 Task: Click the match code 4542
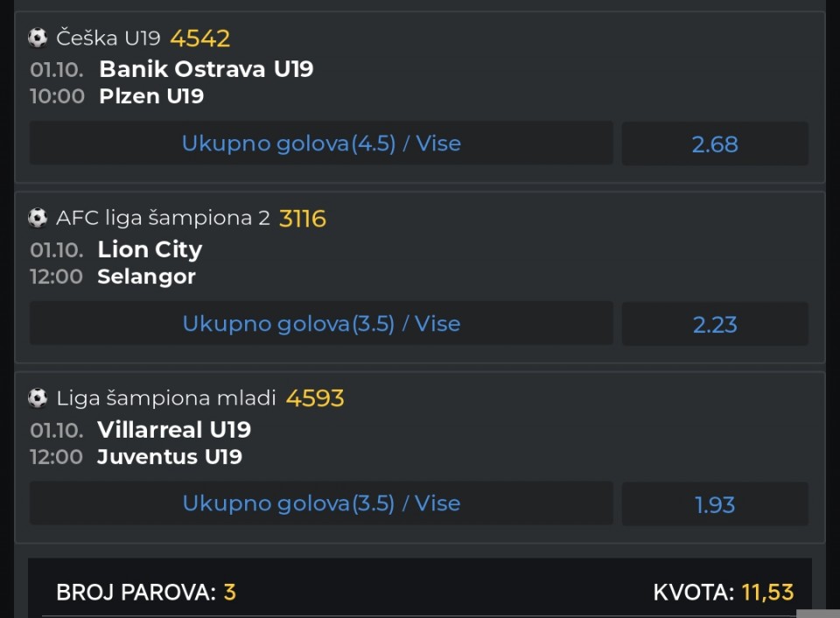(x=199, y=39)
